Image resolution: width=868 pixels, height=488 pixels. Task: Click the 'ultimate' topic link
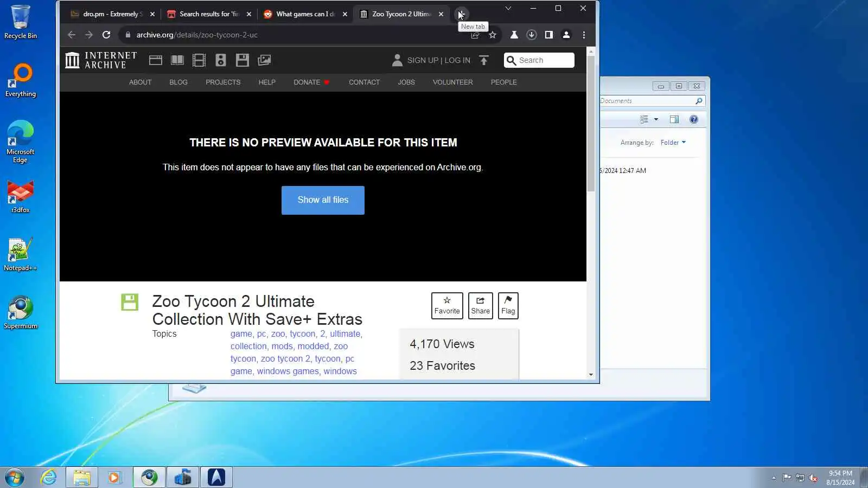click(346, 334)
